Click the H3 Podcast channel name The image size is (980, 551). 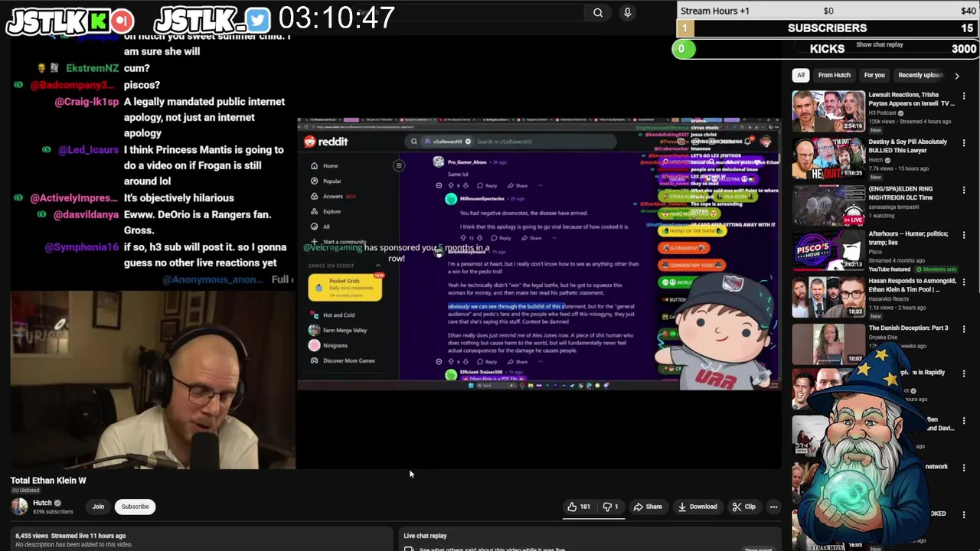tap(882, 113)
